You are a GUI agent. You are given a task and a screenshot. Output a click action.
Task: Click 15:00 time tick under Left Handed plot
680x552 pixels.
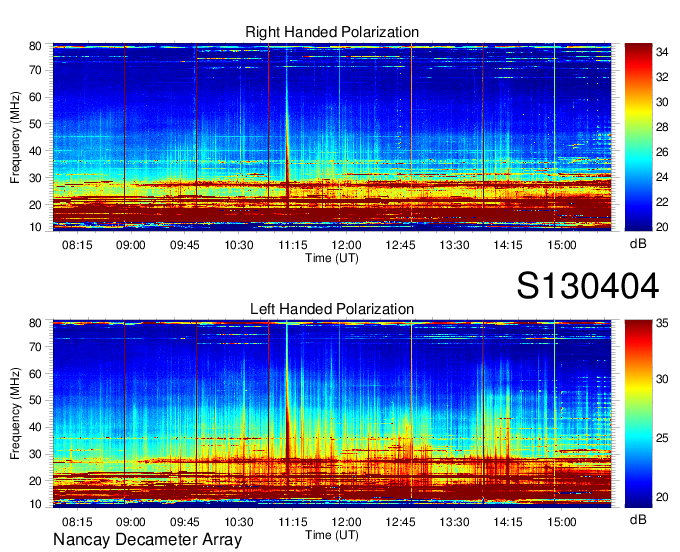(562, 522)
